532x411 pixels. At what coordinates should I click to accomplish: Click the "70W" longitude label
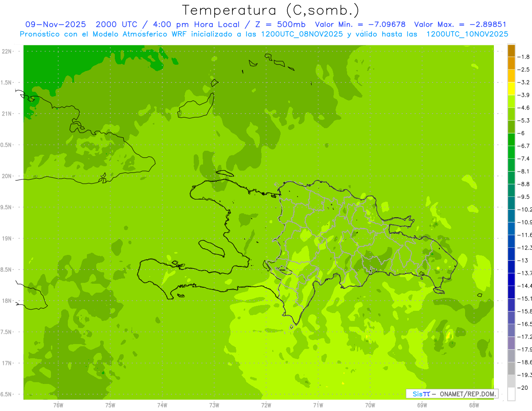tap(370, 405)
